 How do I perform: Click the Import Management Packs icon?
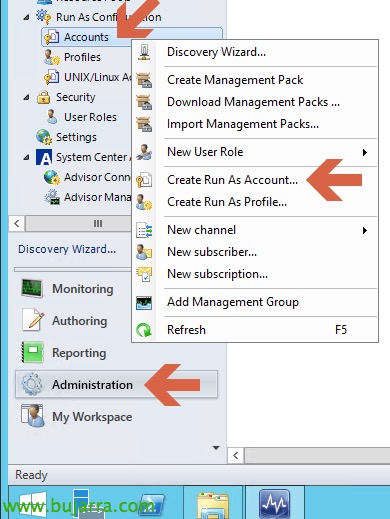[x=144, y=124]
